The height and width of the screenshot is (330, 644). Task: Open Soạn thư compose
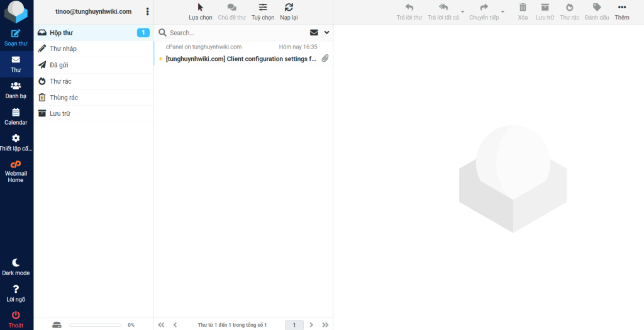coord(16,38)
